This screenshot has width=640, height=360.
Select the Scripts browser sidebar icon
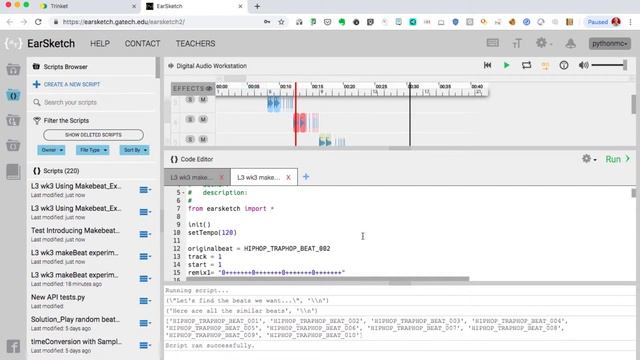click(13, 96)
